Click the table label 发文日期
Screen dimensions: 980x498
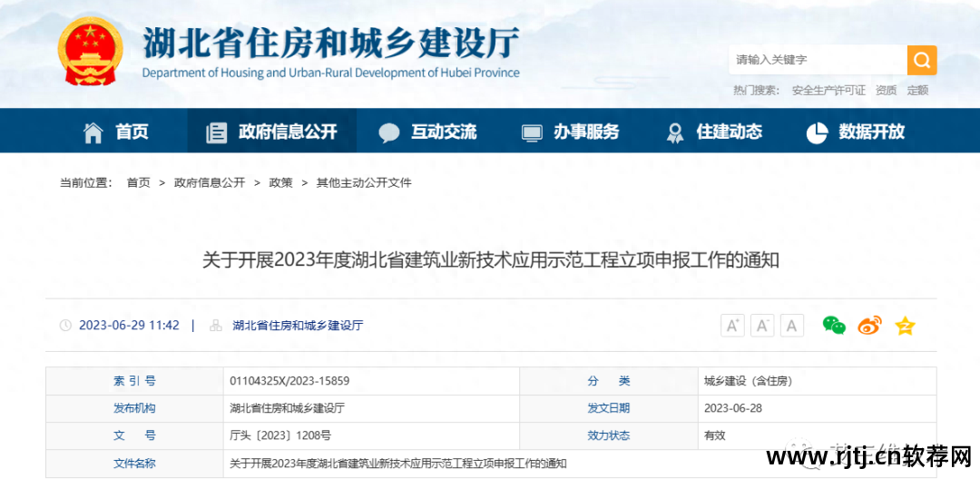pyautogui.click(x=609, y=408)
